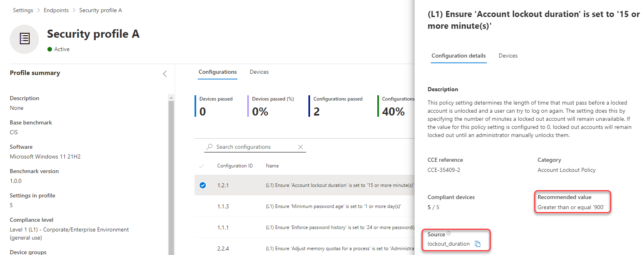Switch to the main Devices tab
Image resolution: width=644 pixels, height=255 pixels.
[259, 72]
